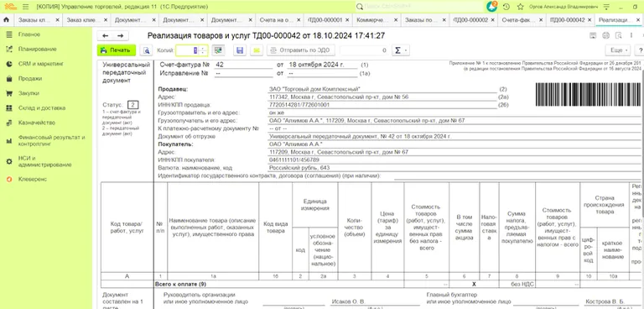Open Главное section in sidebar
This screenshot has width=644, height=309.
click(x=29, y=34)
